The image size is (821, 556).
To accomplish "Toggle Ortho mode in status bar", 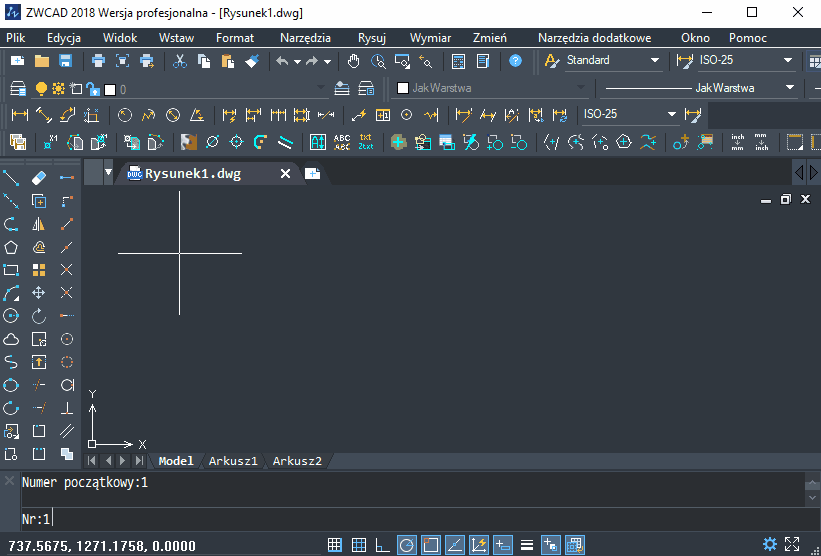I will pyautogui.click(x=382, y=545).
